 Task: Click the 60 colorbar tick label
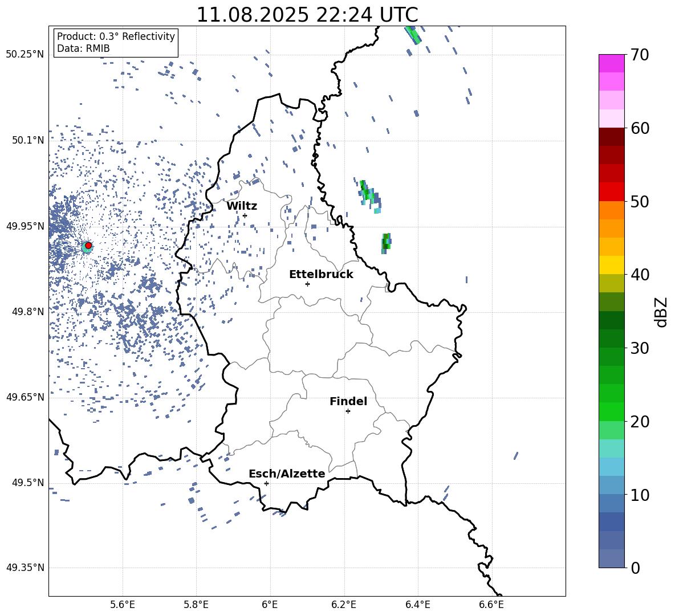coord(640,128)
